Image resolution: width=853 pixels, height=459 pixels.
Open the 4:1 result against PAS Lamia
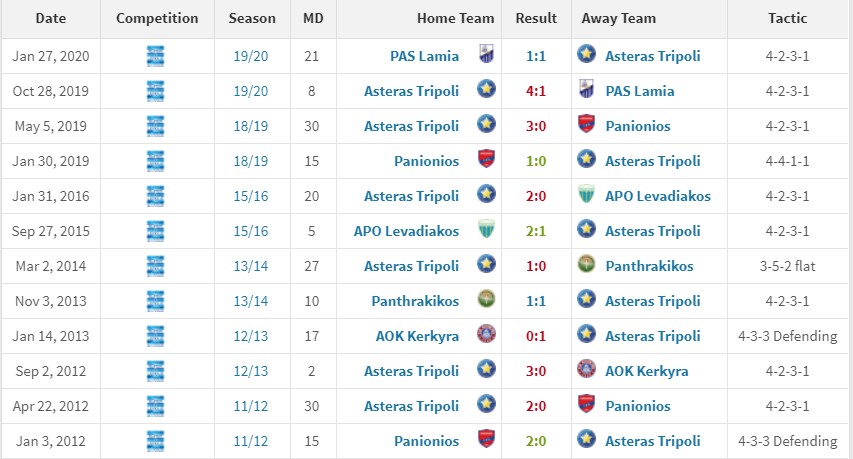coord(535,91)
